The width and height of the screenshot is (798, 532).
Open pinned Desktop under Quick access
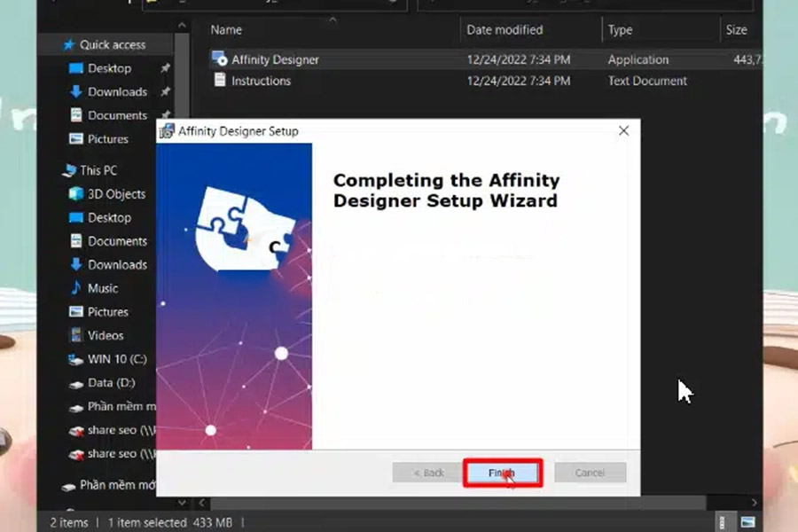[109, 68]
